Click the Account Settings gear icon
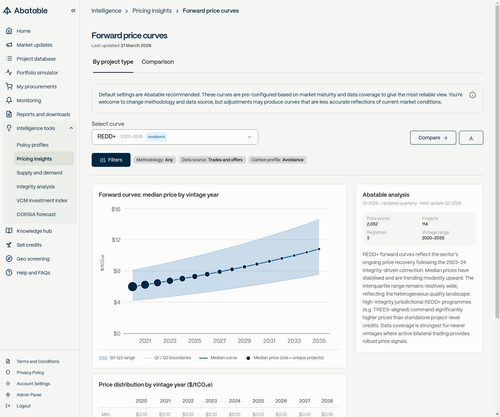 coord(8,384)
